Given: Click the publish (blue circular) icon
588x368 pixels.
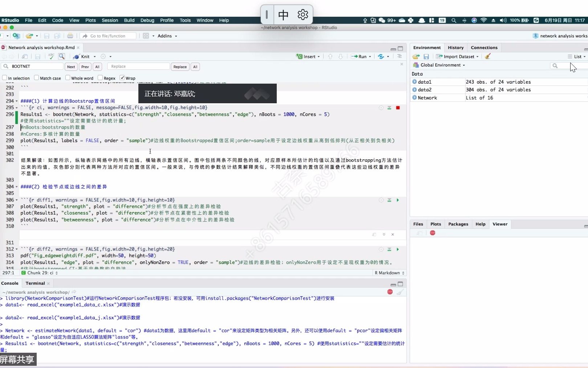Looking at the screenshot, I should click(x=381, y=56).
